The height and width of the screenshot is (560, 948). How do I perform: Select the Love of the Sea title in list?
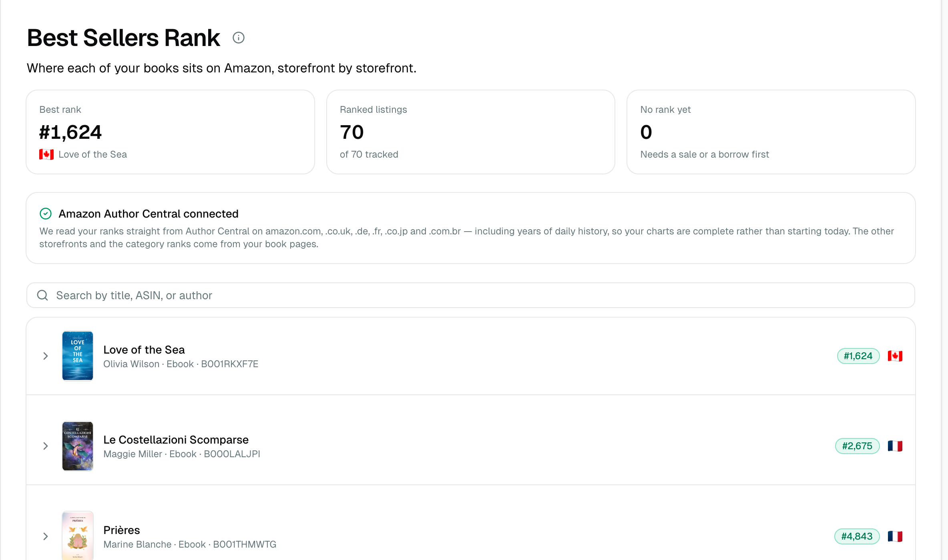point(144,350)
